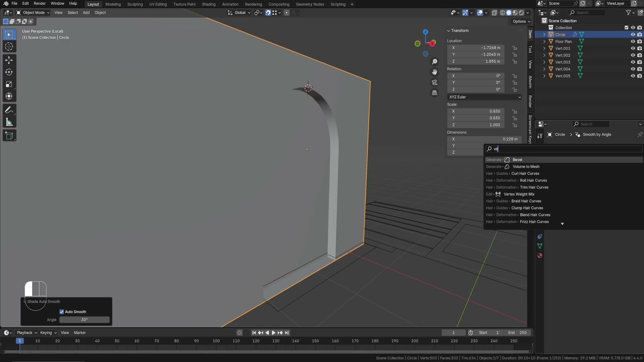
Task: Choose Vertex Weight Mix search result
Action: coord(563,194)
